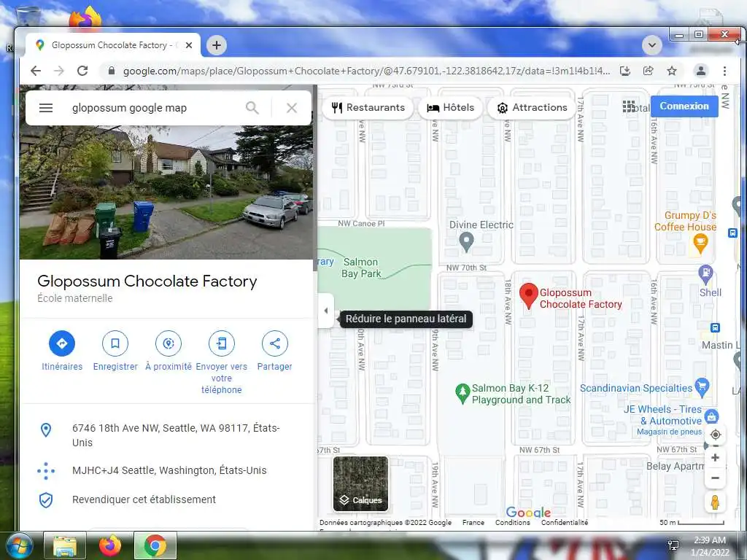
Task: Open Chrome's three-dot menu
Action: click(x=724, y=71)
